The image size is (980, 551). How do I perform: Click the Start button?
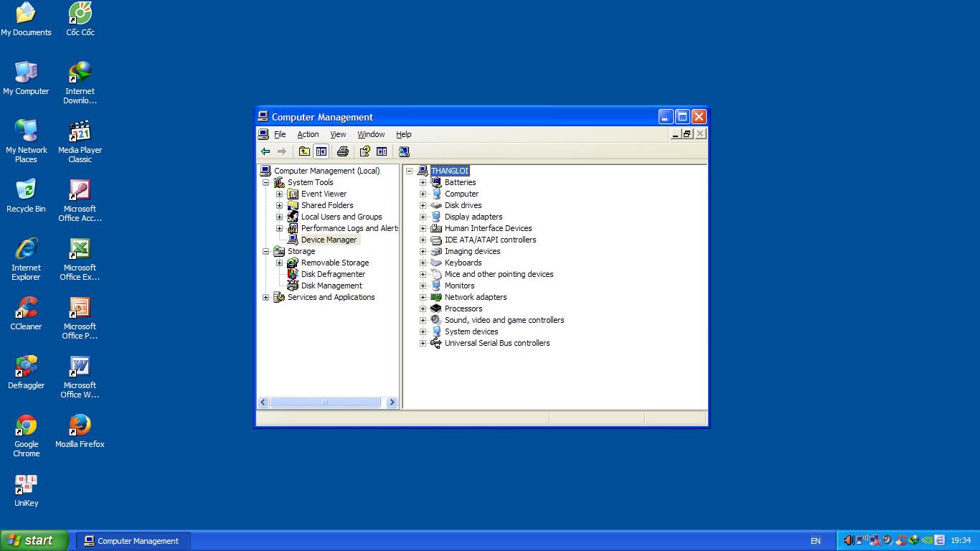point(34,540)
